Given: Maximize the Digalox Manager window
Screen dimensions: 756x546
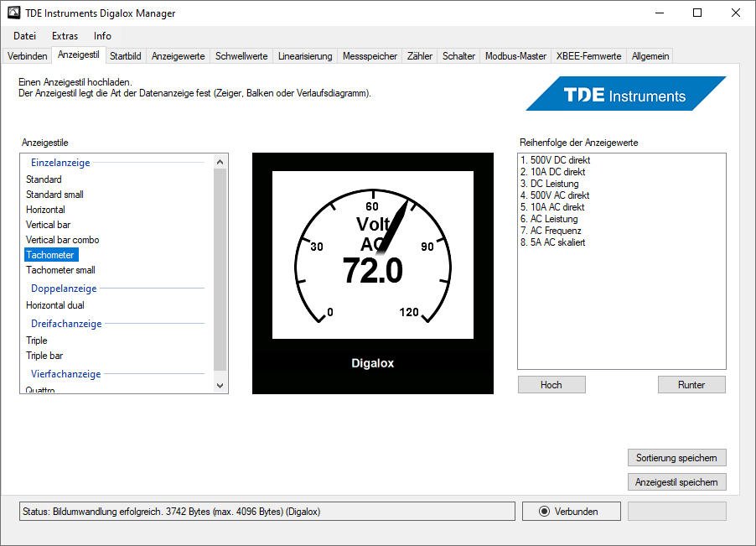Looking at the screenshot, I should pyautogui.click(x=697, y=13).
